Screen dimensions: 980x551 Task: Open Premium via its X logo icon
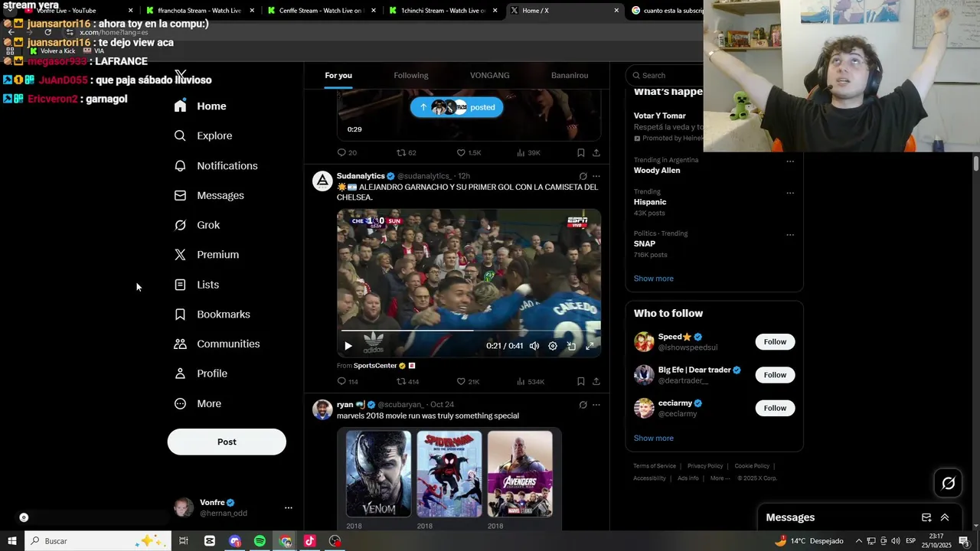[180, 255]
